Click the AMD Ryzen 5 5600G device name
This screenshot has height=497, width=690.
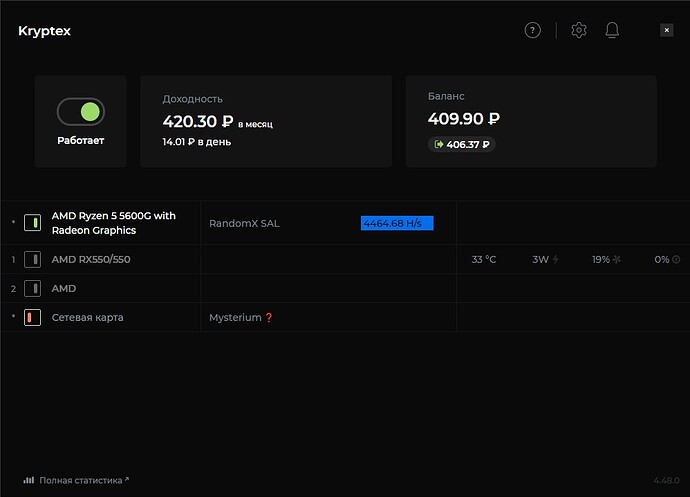[x=114, y=223]
